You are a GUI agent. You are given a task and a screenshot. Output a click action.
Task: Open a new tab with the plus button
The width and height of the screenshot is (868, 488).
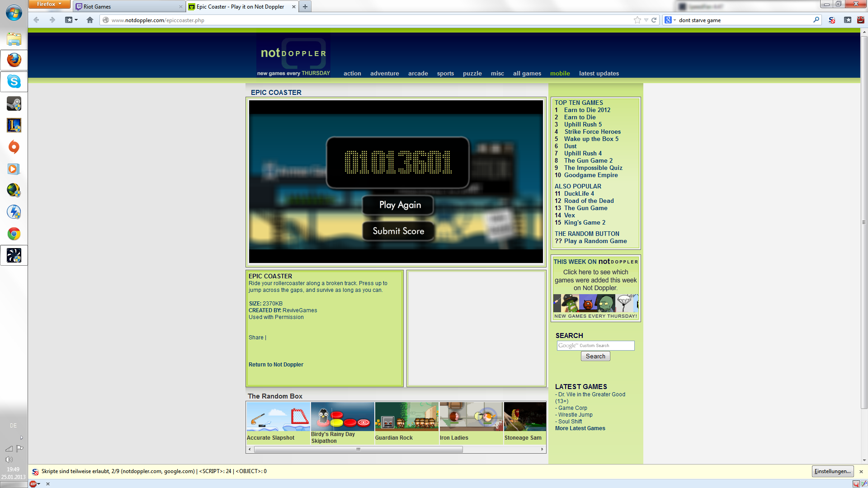305,6
